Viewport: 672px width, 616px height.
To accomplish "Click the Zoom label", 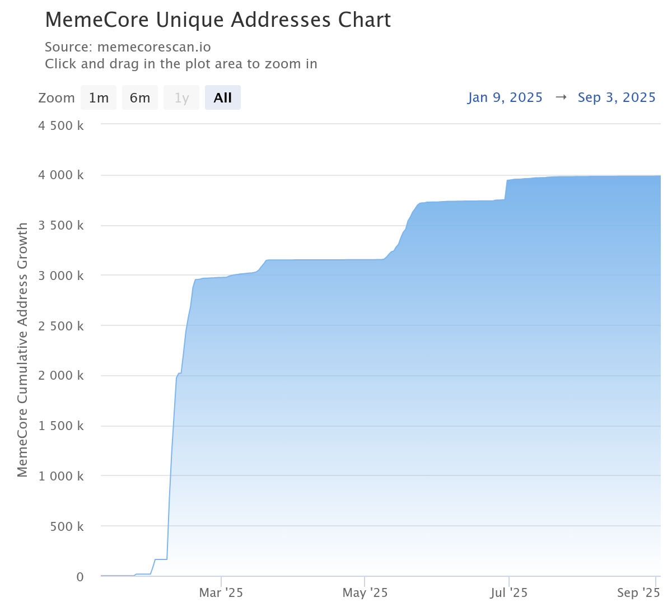I will click(57, 98).
